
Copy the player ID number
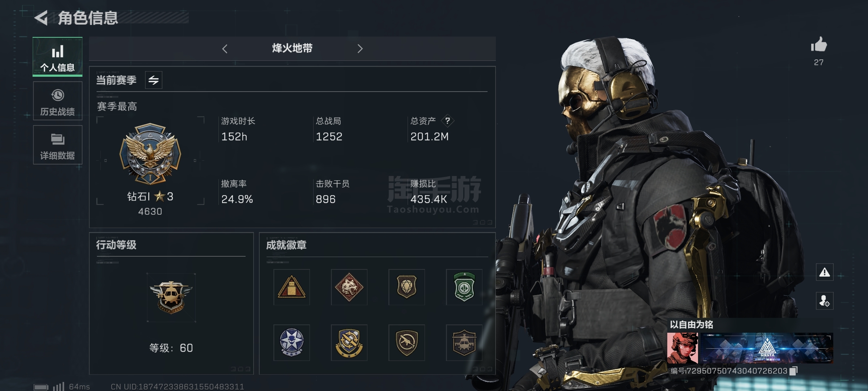(793, 371)
